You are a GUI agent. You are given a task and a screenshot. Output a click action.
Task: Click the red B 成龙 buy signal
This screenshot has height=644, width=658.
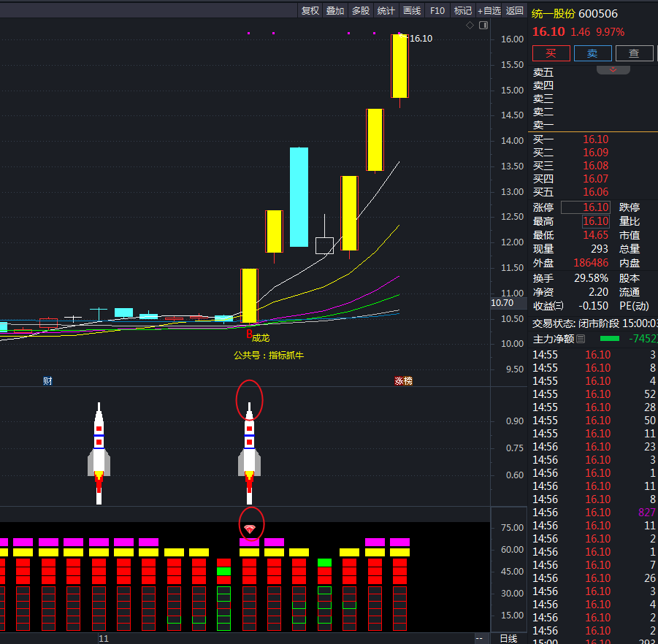(258, 336)
